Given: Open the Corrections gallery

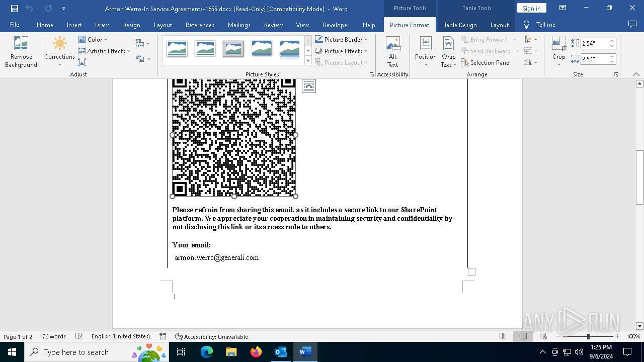Looking at the screenshot, I should pos(59,52).
